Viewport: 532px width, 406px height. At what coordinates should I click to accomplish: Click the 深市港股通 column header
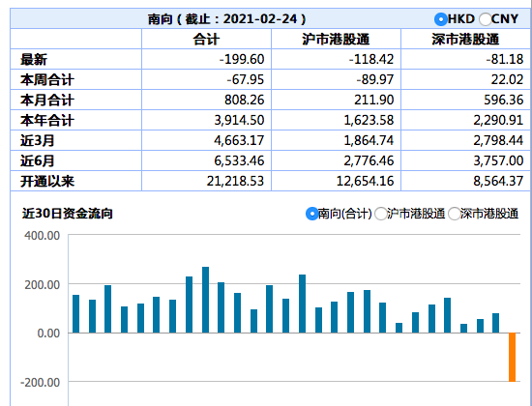click(x=465, y=40)
